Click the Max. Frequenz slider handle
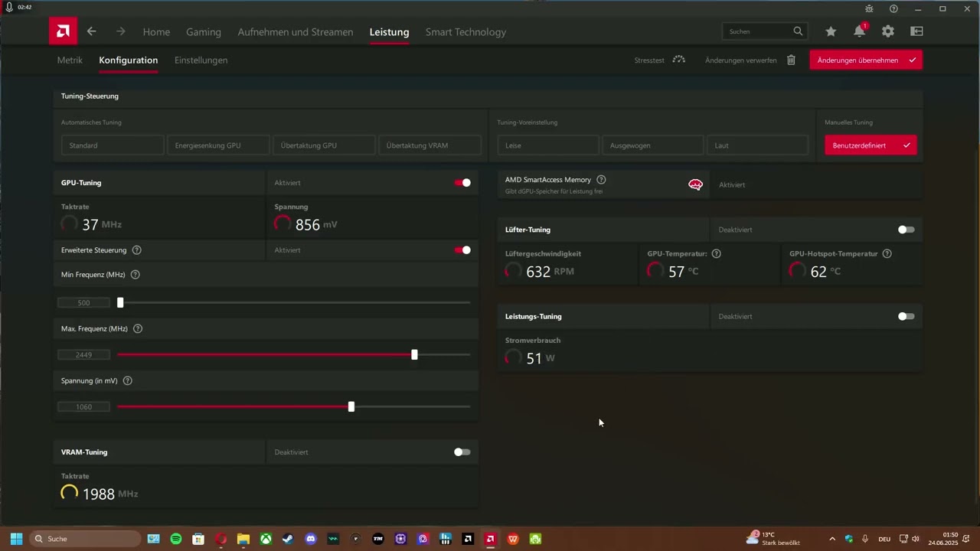The image size is (980, 551). coord(414,354)
